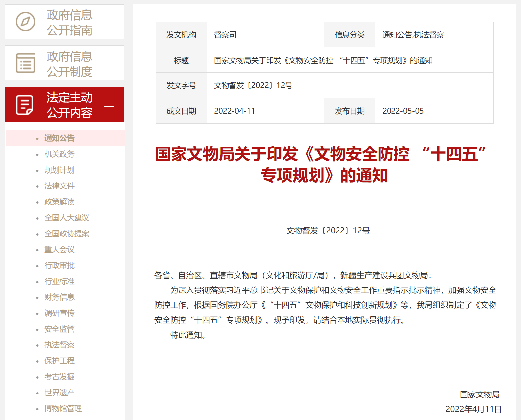The image size is (521, 420).
Task: Select 行政审批 in the sidebar list
Action: click(59, 265)
